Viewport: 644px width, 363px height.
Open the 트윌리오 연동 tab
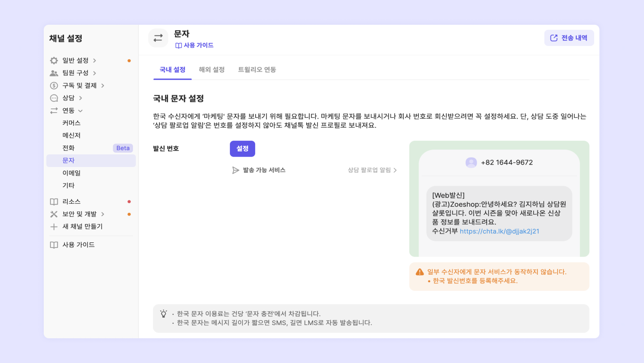[257, 70]
